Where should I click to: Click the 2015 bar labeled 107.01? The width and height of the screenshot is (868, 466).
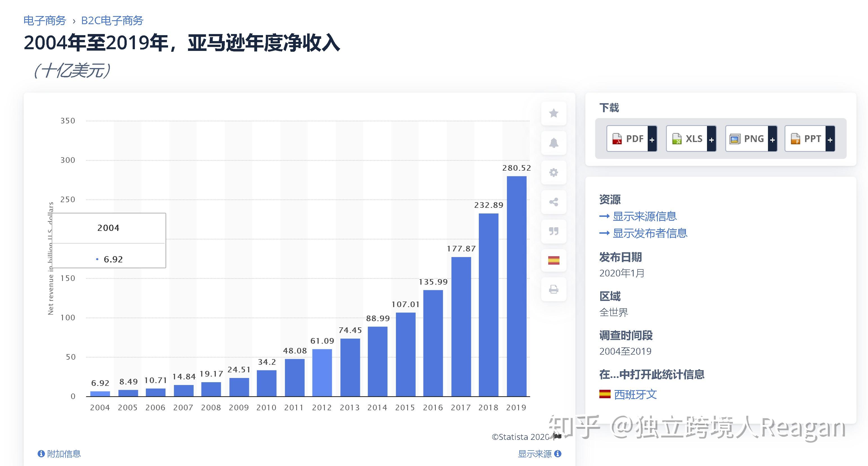tap(406, 354)
